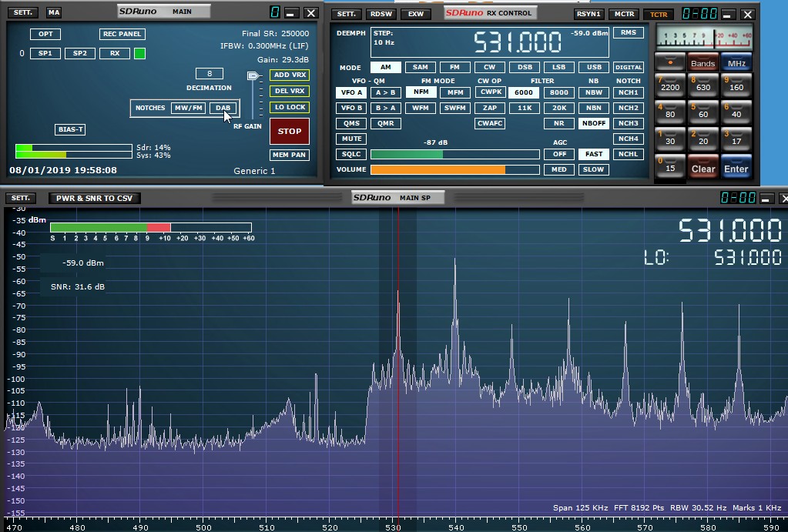Stop streaming with the STOP button
The width and height of the screenshot is (788, 532).
coord(290,131)
